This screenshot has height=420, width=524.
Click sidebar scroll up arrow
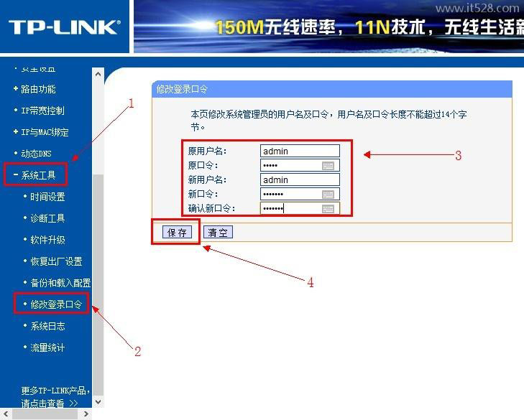coord(98,74)
